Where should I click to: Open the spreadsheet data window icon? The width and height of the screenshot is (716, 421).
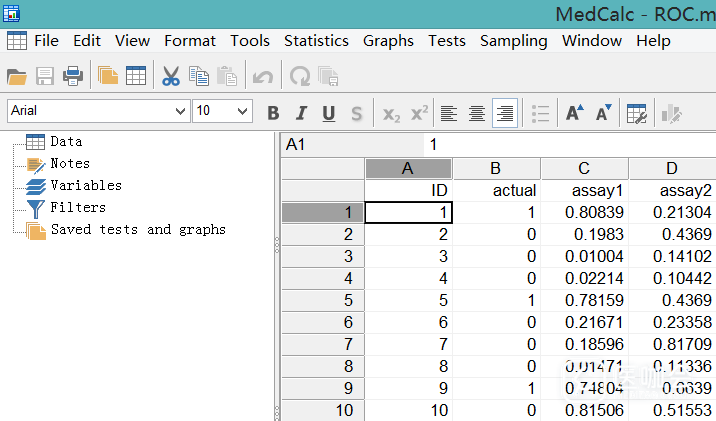pyautogui.click(x=136, y=76)
